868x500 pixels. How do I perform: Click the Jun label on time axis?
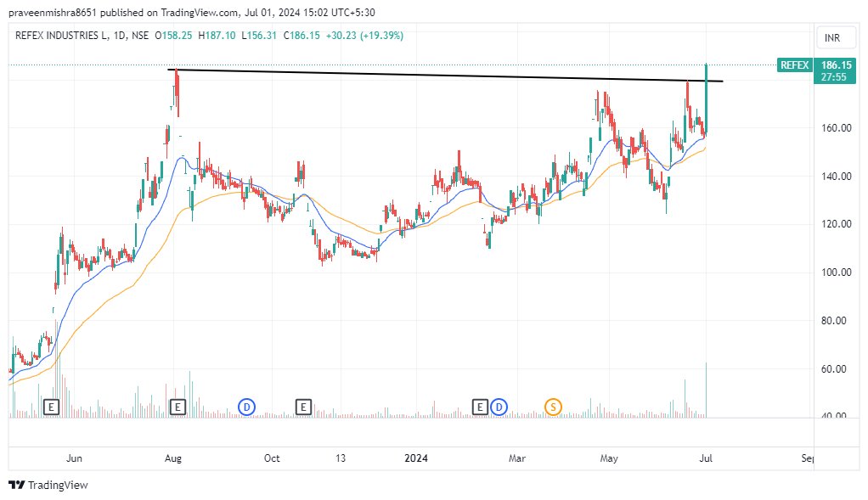pos(74,458)
